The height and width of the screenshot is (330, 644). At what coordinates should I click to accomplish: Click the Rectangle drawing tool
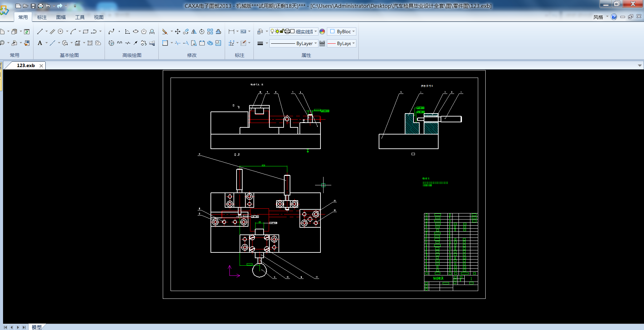86,32
